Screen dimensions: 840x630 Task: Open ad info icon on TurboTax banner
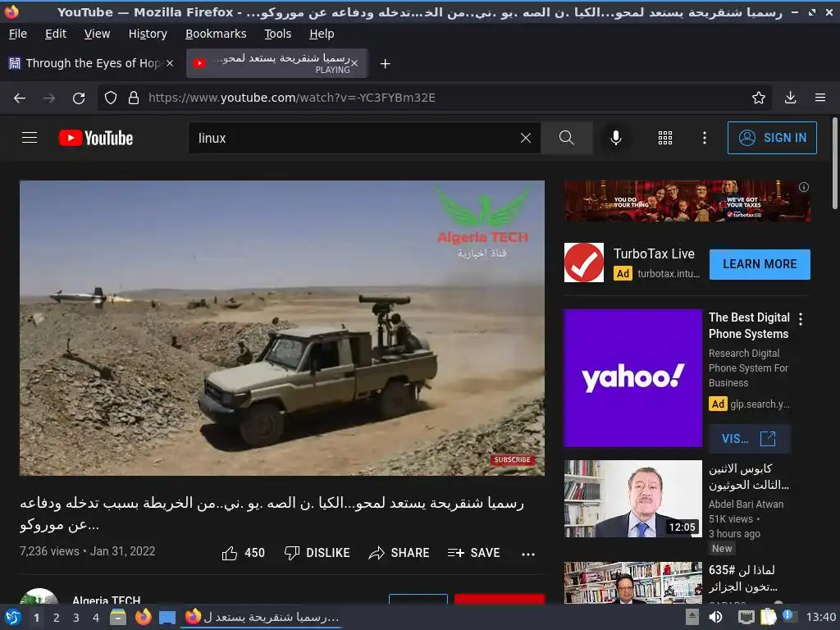click(x=804, y=187)
